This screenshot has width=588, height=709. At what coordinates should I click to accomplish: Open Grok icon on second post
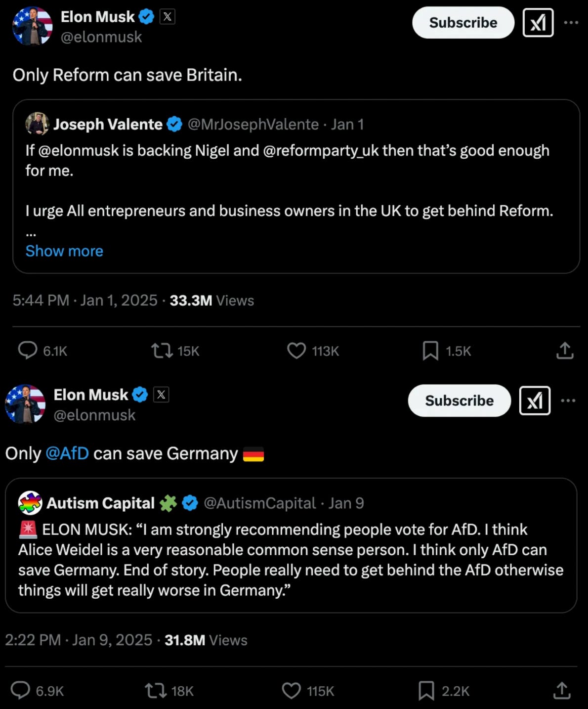535,400
